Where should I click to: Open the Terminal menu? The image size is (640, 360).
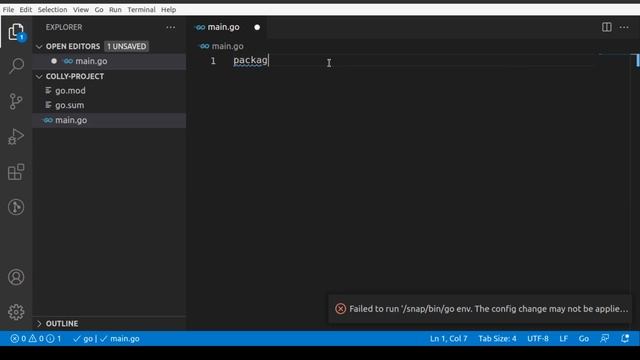[141, 9]
